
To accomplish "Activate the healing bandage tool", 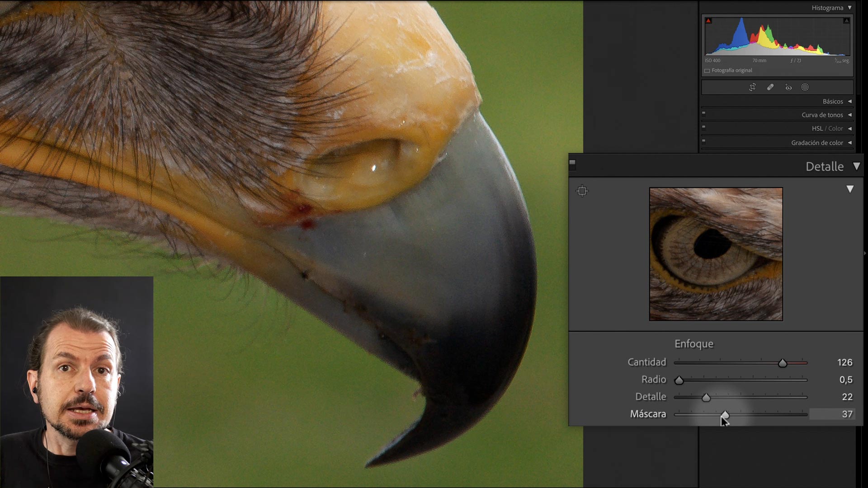I will [x=770, y=87].
